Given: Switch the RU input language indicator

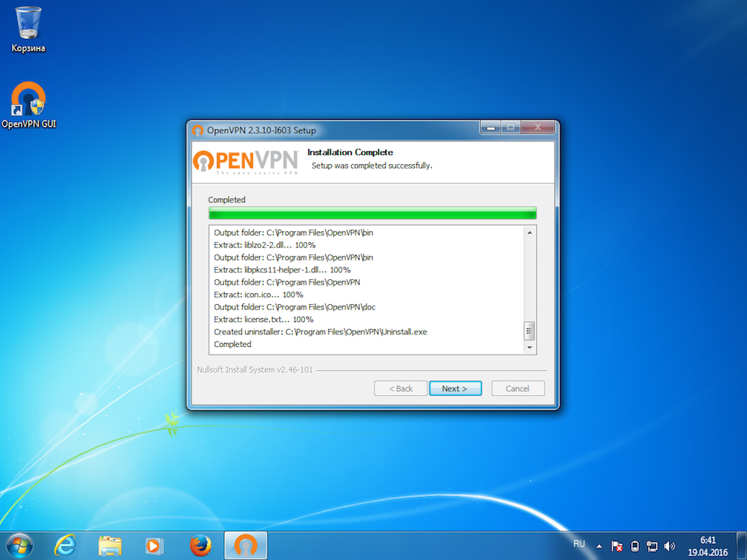Looking at the screenshot, I should 579,544.
